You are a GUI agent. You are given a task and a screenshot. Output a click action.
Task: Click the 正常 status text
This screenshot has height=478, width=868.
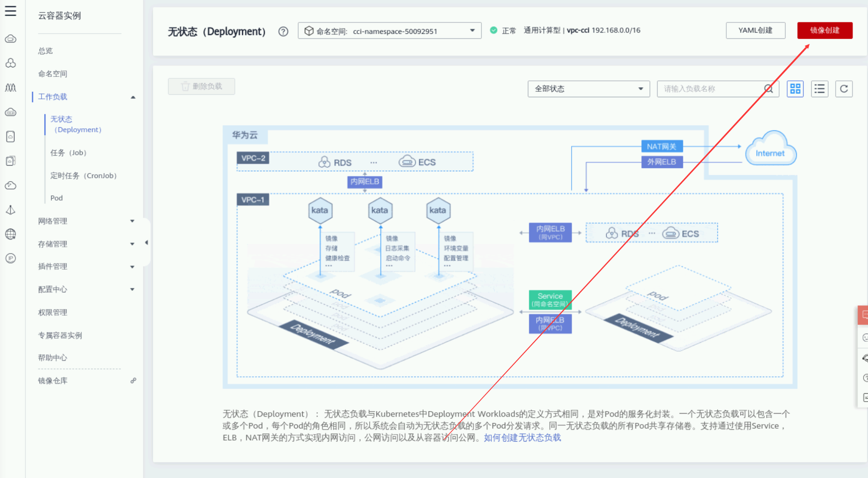pyautogui.click(x=509, y=31)
